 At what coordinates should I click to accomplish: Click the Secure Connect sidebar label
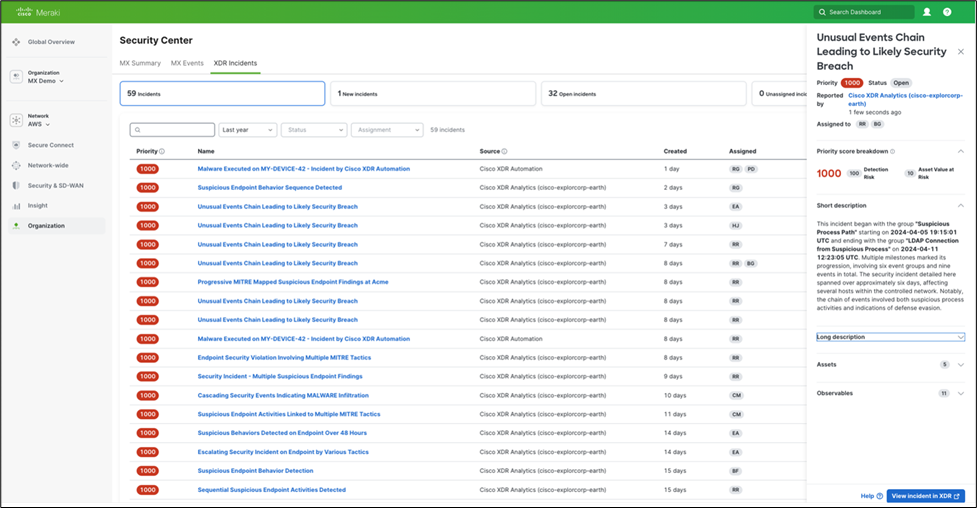[x=50, y=145]
